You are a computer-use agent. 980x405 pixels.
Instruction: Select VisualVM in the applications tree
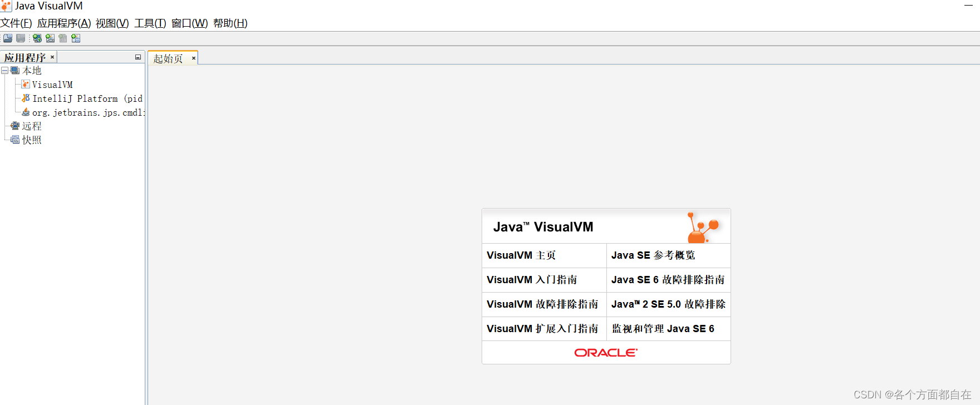point(52,85)
